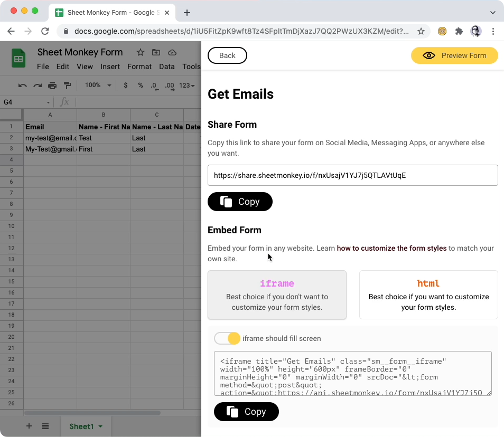This screenshot has height=437, width=504.
Task: Open the Format menu
Action: click(x=139, y=66)
